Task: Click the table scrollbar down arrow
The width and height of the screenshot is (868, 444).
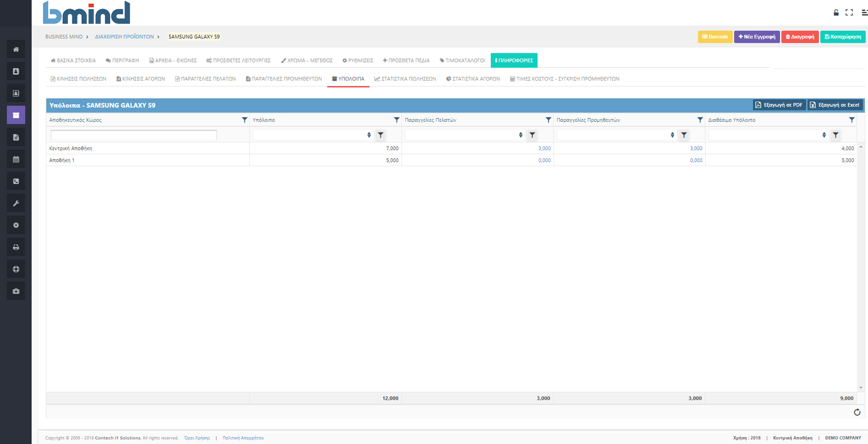Action: click(861, 388)
